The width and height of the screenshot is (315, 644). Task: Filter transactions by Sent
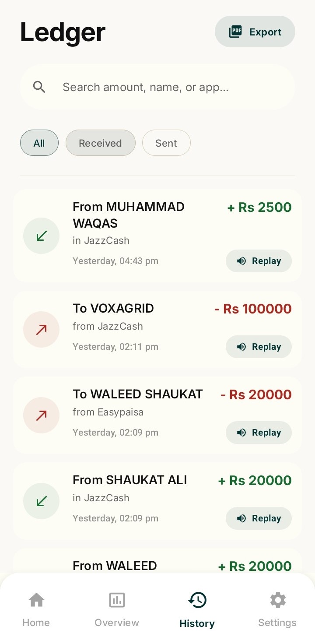click(166, 143)
